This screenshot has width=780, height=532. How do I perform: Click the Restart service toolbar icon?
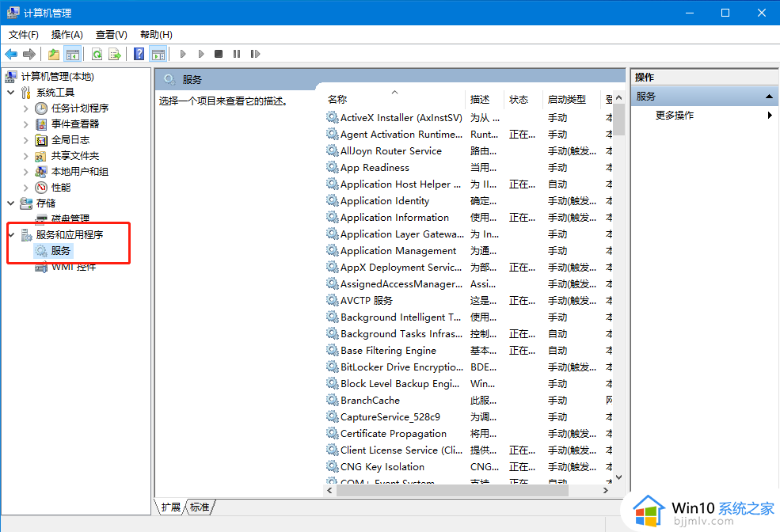(x=255, y=54)
